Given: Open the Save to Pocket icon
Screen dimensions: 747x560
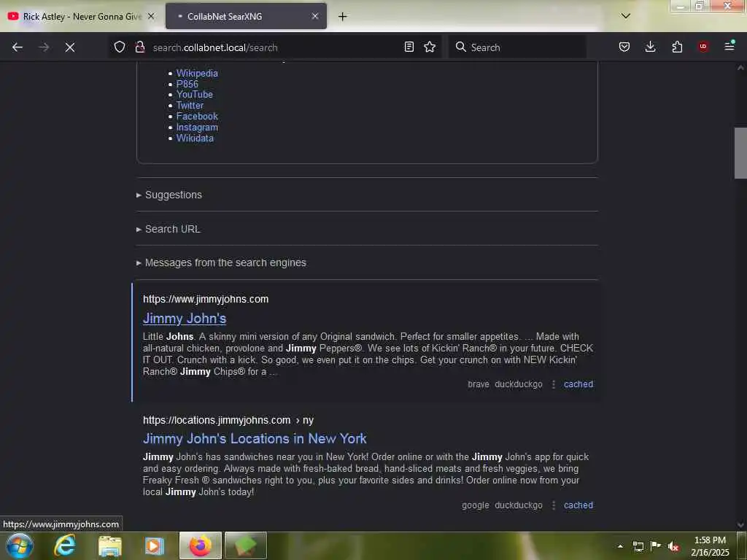Looking at the screenshot, I should 624,47.
